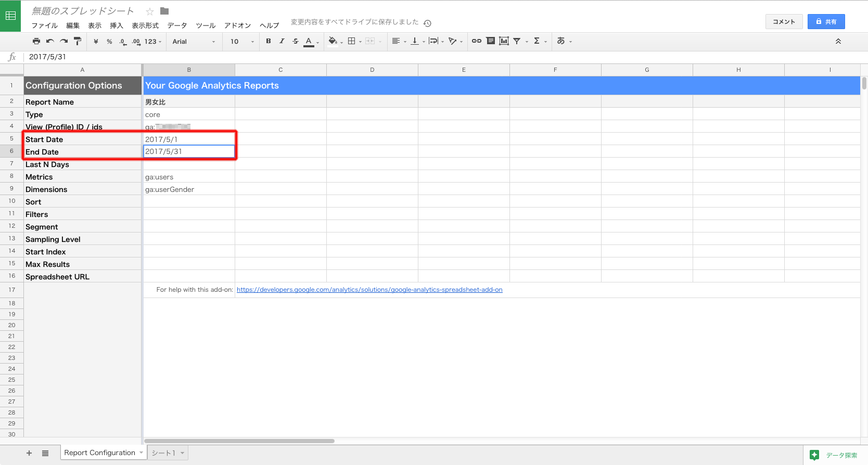Click the print icon
The image size is (868, 465).
[36, 41]
